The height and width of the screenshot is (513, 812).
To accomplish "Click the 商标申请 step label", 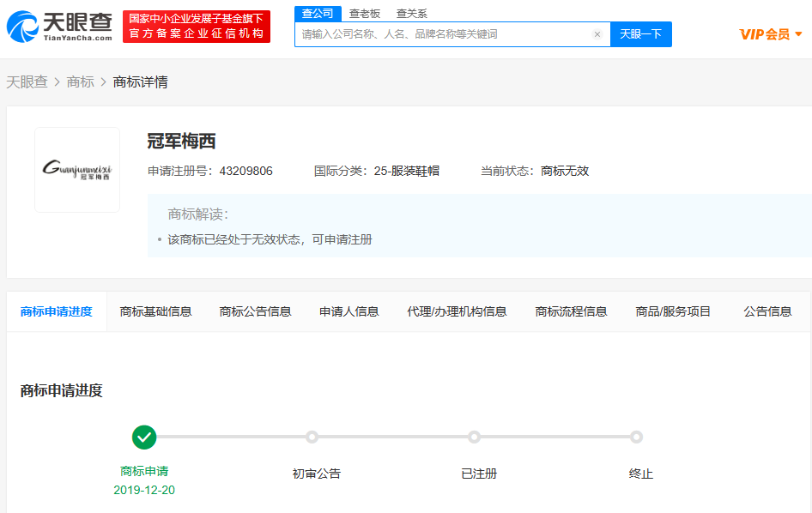I will 144,471.
